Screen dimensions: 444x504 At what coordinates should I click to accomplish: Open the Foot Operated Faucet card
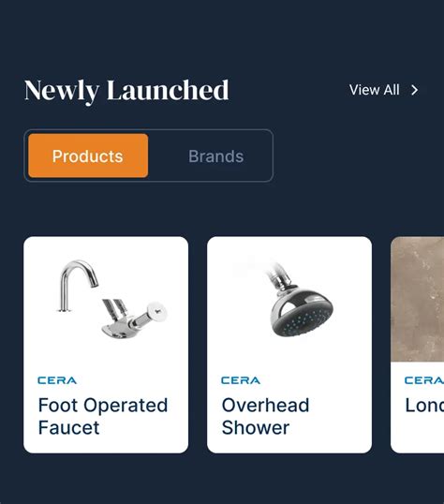(106, 345)
